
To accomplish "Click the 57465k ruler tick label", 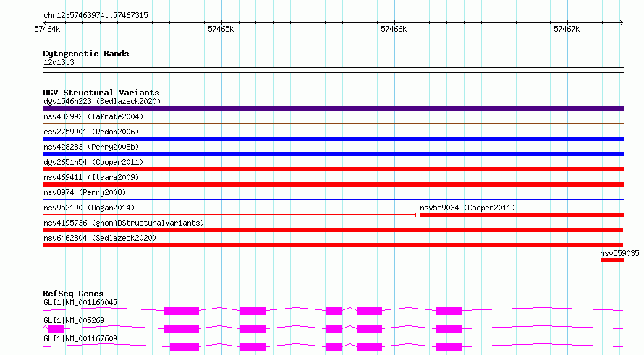I will [221, 29].
